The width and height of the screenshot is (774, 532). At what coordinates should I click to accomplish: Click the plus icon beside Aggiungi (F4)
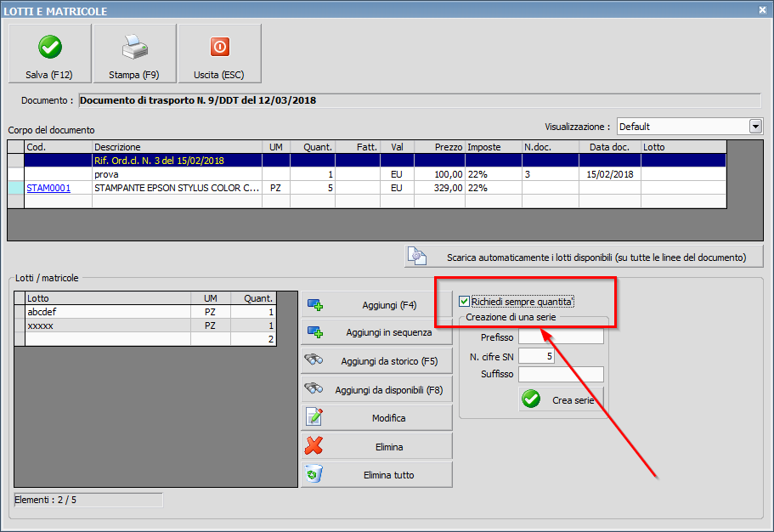(315, 305)
